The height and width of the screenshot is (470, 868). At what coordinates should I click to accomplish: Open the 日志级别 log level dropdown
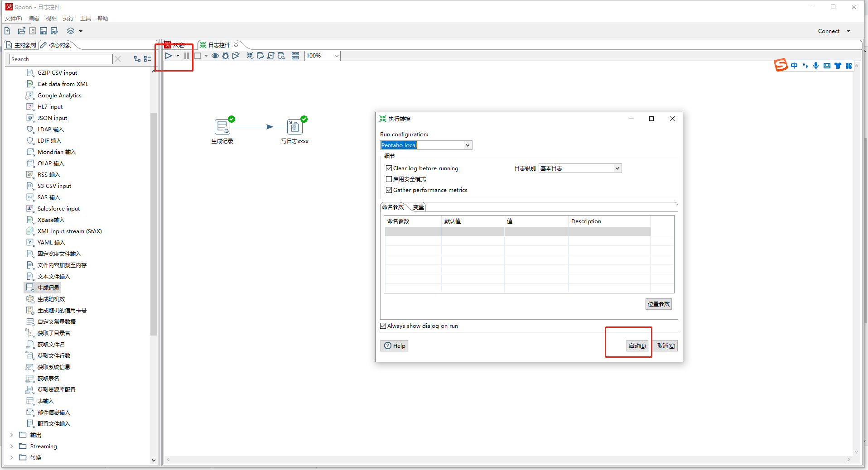tap(617, 168)
